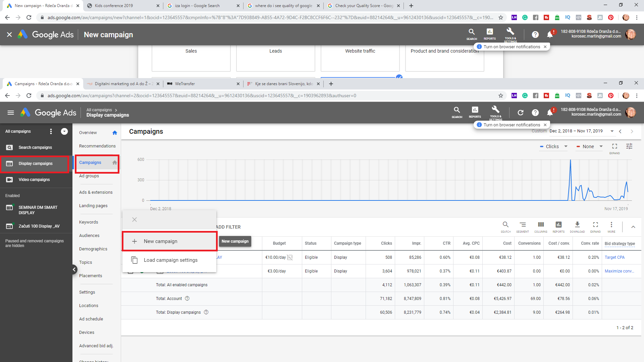
Task: Open notifications bell in lower Google Ads header
Action: pyautogui.click(x=550, y=113)
